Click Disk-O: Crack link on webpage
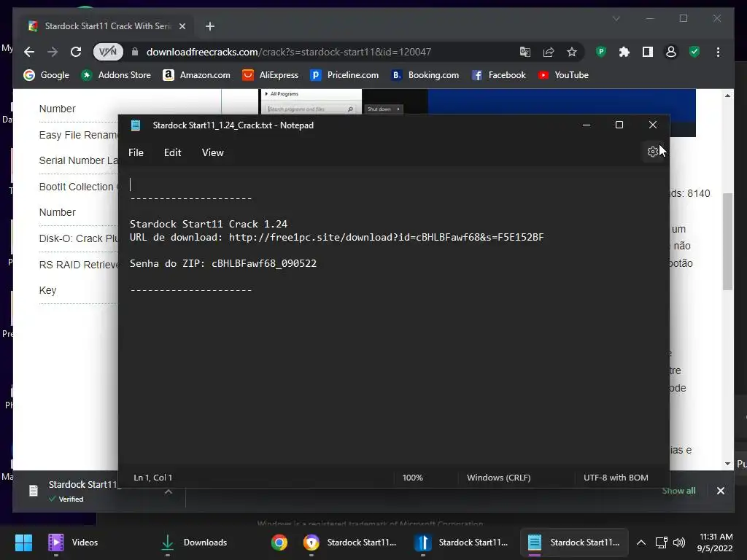The height and width of the screenshot is (560, 747). click(78, 238)
